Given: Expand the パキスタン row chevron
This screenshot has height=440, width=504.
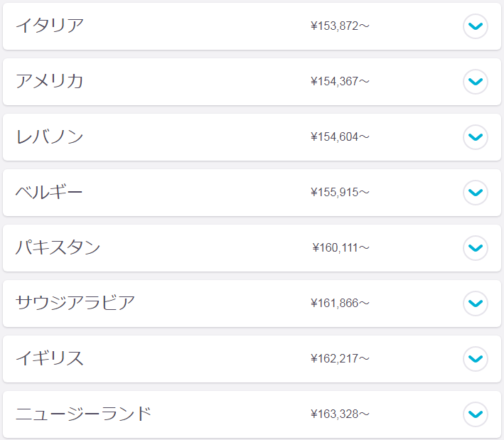Looking at the screenshot, I should (x=476, y=248).
